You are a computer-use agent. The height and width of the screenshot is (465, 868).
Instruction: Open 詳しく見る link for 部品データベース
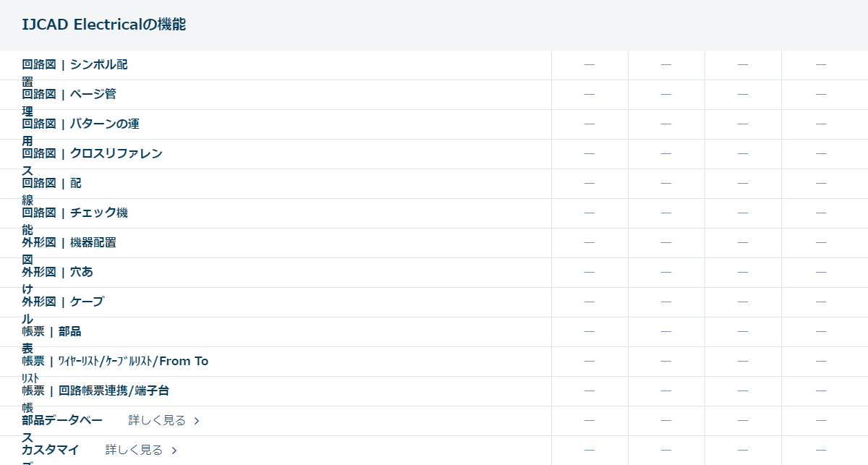pos(157,421)
